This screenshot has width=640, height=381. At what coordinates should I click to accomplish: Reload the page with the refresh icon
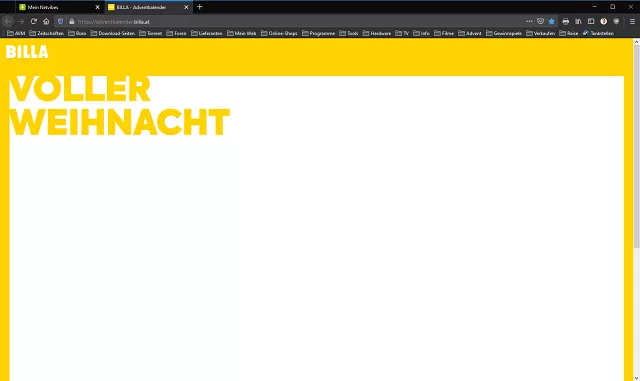pos(33,21)
